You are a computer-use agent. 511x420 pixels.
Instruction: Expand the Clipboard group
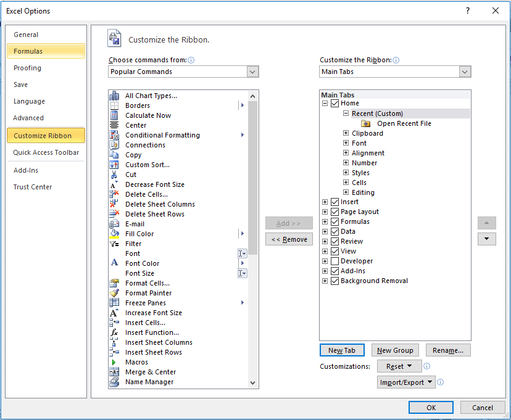coord(346,133)
